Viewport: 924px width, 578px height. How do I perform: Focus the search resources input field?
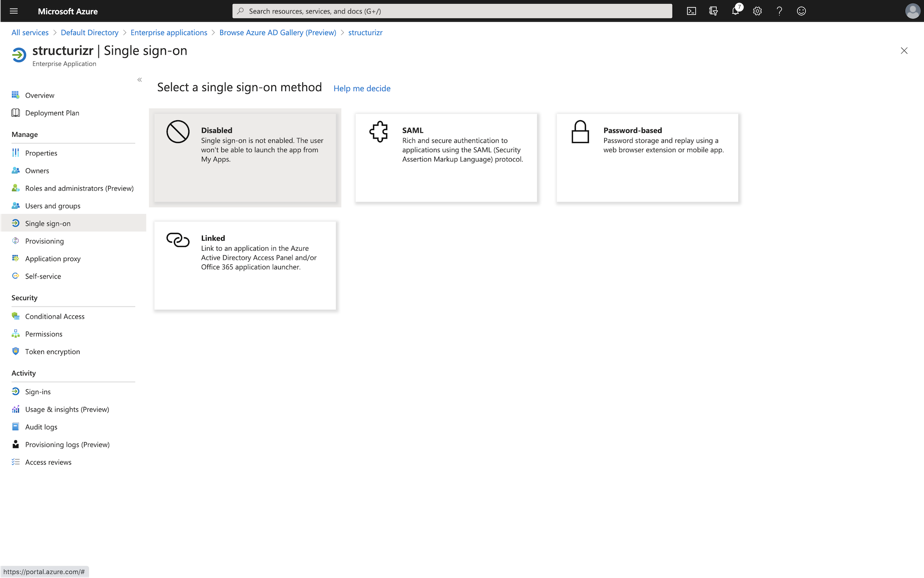(452, 11)
